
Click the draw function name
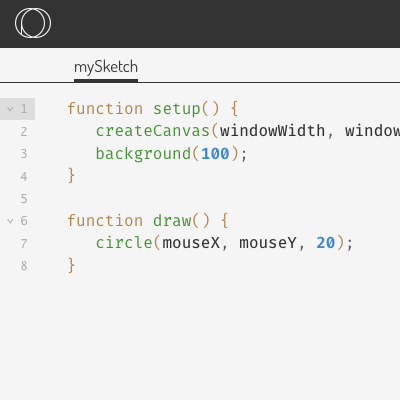(x=172, y=221)
